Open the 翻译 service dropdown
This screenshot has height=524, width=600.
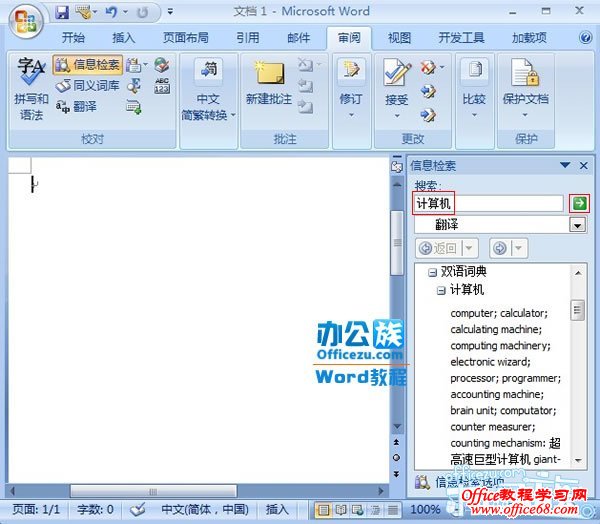click(x=577, y=225)
